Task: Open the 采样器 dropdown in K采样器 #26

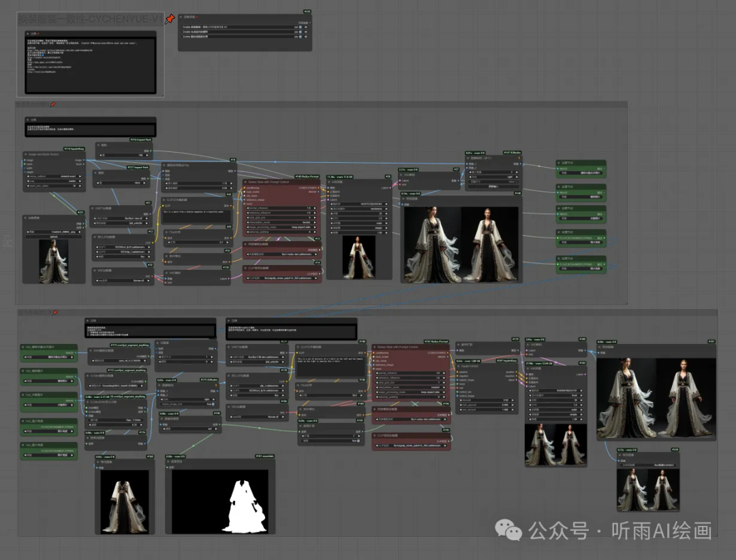Action: point(359,223)
